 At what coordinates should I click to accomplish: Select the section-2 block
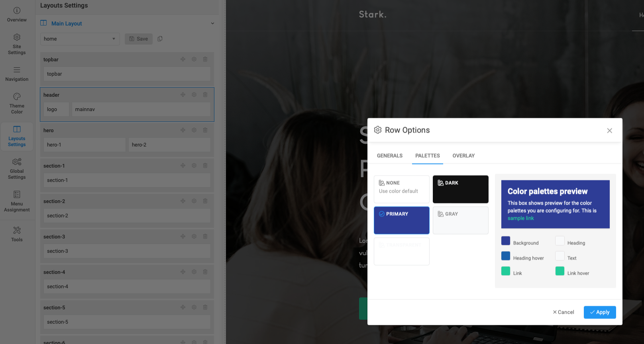click(x=127, y=216)
